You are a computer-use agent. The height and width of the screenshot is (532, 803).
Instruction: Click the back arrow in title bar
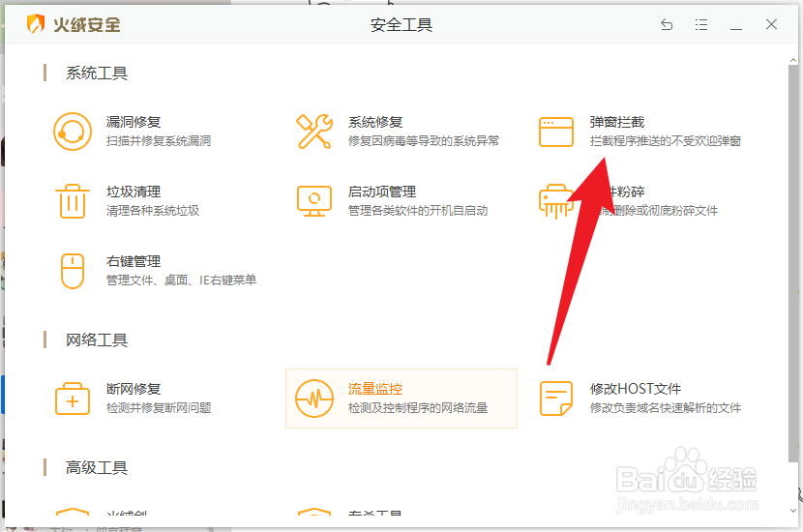coord(667,24)
